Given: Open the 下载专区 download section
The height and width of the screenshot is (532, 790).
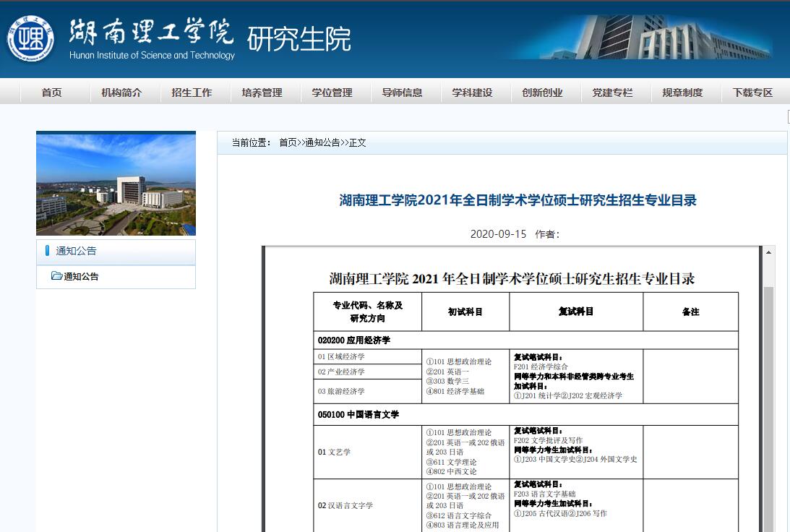Looking at the screenshot, I should click(752, 93).
